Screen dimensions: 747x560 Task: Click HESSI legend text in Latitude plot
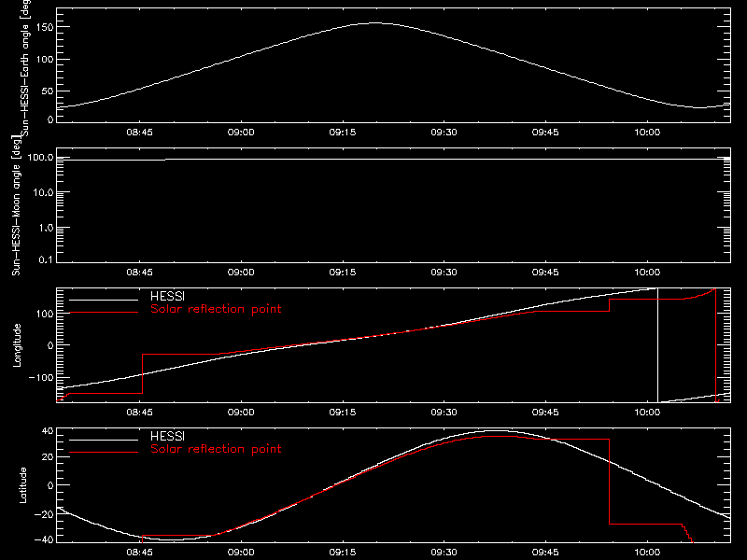click(x=168, y=436)
